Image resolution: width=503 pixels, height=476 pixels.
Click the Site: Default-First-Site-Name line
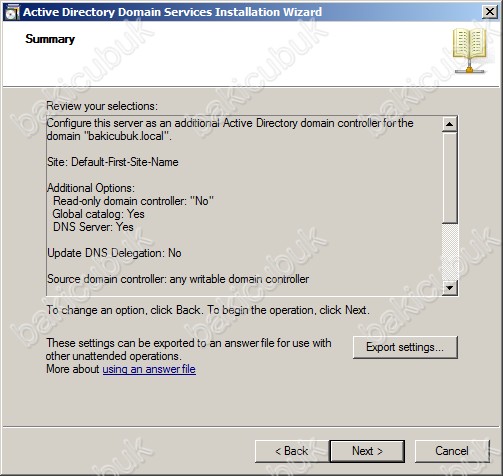113,162
